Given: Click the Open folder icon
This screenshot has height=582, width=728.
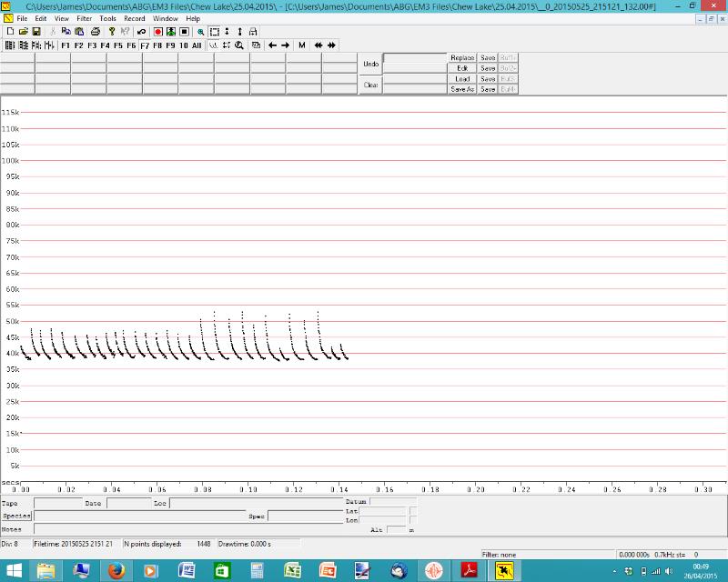Looking at the screenshot, I should pyautogui.click(x=24, y=31).
